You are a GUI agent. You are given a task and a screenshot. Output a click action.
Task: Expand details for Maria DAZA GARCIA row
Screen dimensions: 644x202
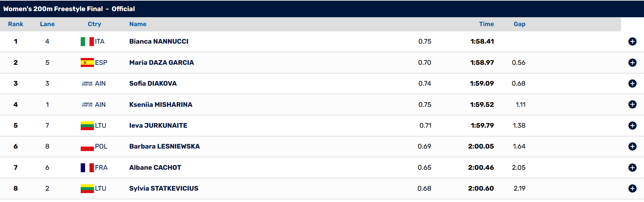click(632, 62)
